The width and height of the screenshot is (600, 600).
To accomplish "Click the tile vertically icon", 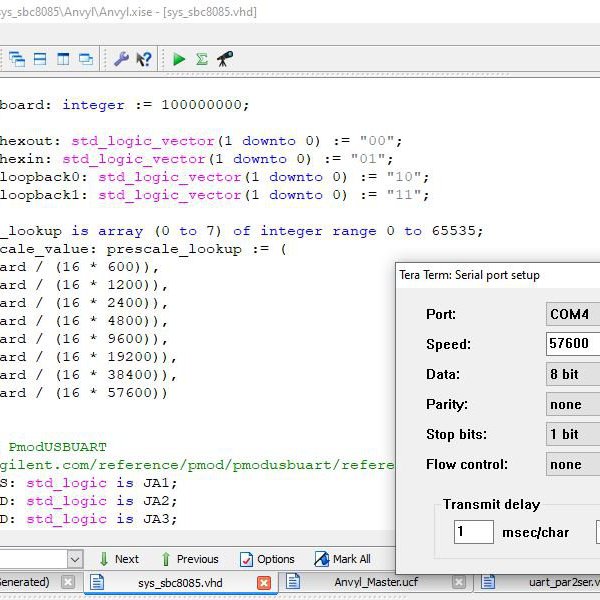I will point(63,59).
